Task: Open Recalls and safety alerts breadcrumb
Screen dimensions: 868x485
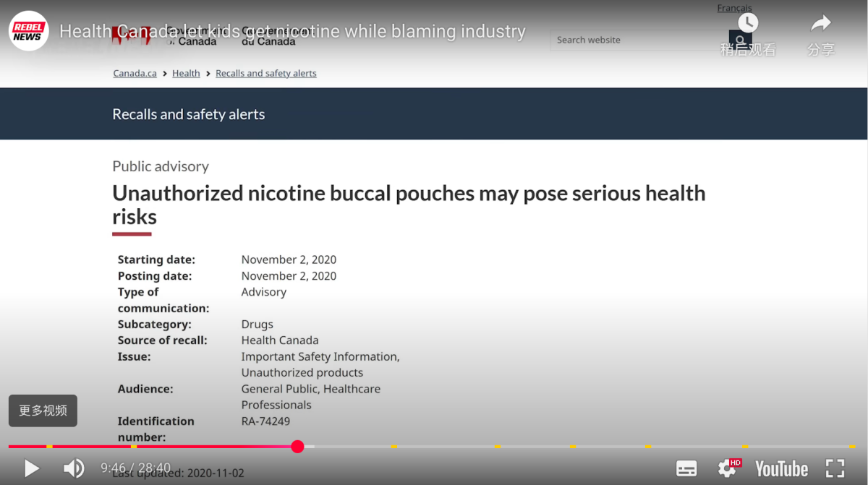Action: click(265, 74)
